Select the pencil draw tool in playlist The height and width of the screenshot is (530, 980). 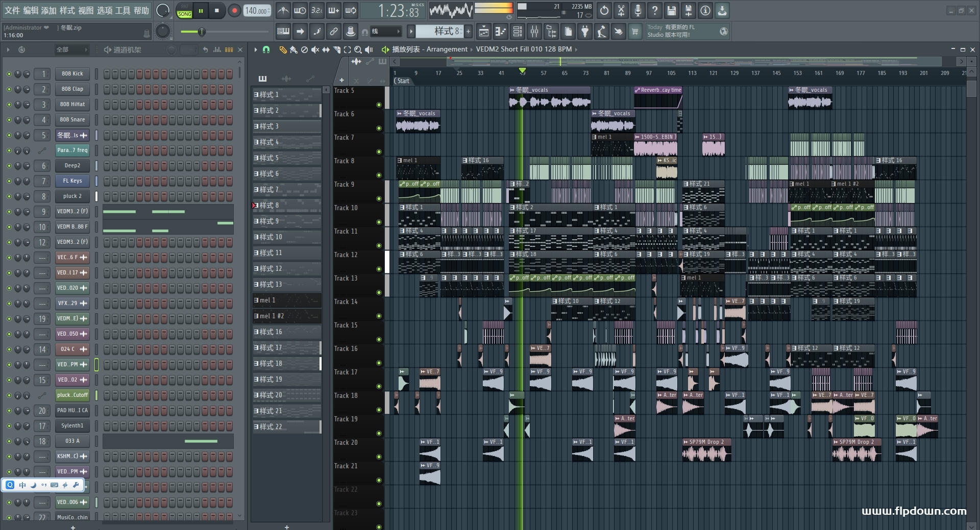282,49
